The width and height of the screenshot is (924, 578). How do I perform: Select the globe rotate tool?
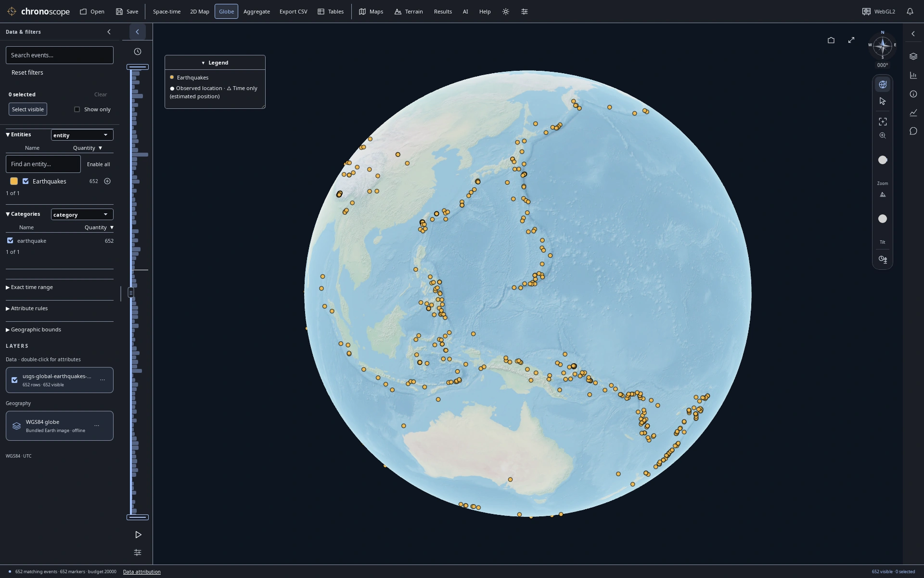[883, 84]
